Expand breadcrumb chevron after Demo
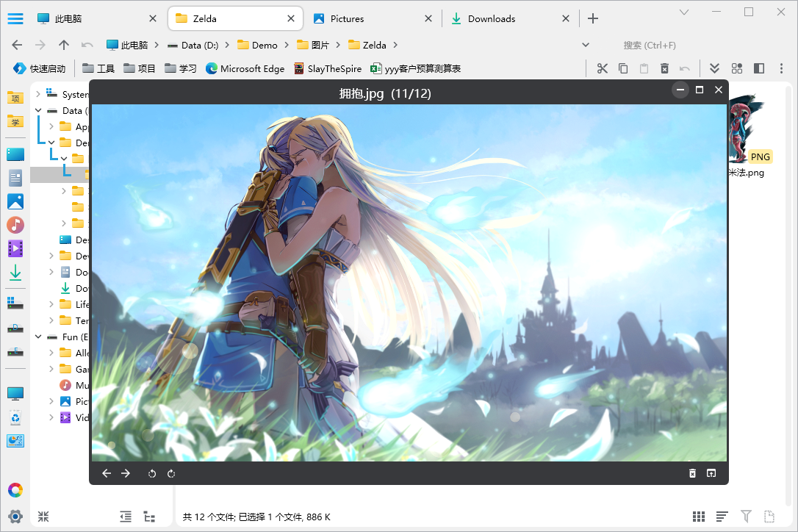 (287, 45)
